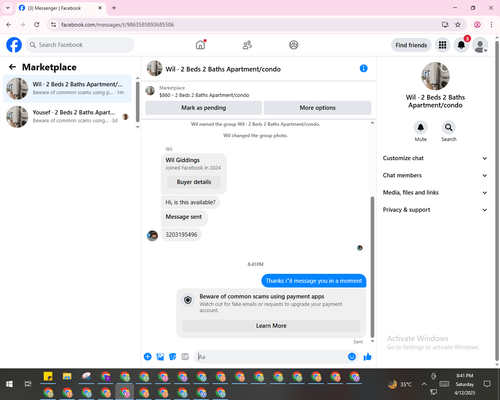
Task: Open conversation information icon
Action: click(363, 68)
